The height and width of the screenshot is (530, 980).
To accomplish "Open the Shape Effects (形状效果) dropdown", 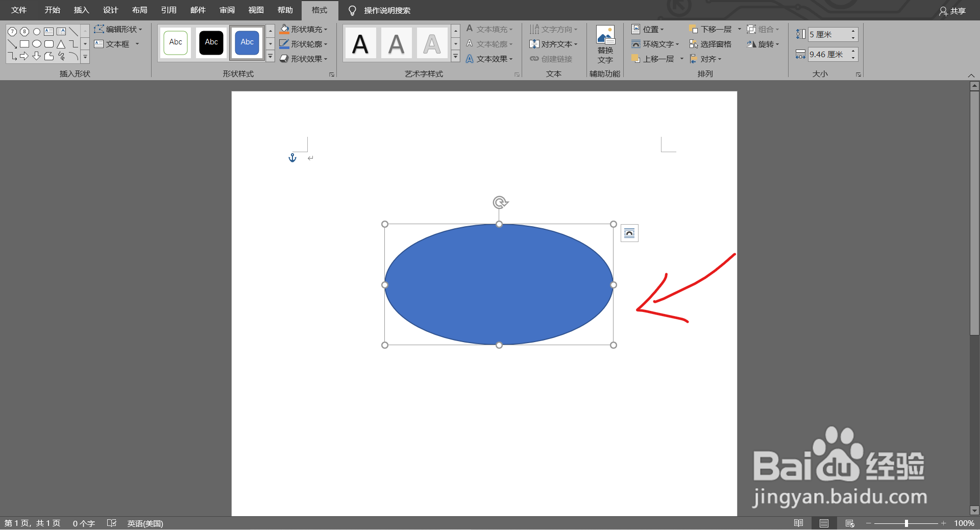I will click(x=304, y=59).
